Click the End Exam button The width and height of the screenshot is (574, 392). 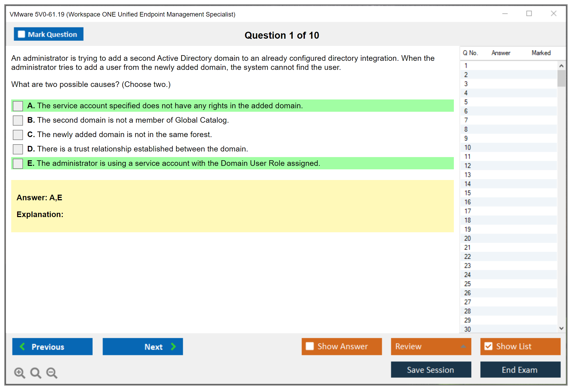coord(520,370)
